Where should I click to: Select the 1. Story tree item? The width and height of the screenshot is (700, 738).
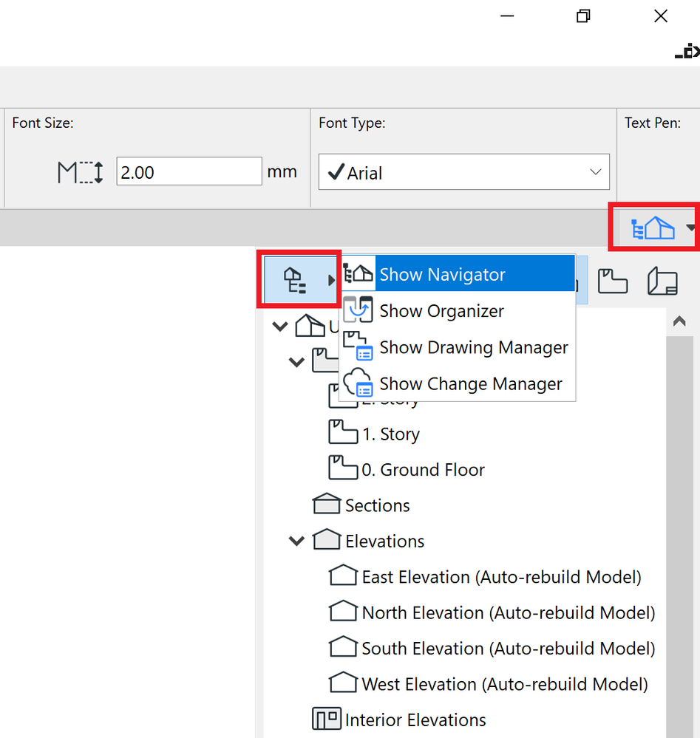coord(390,433)
